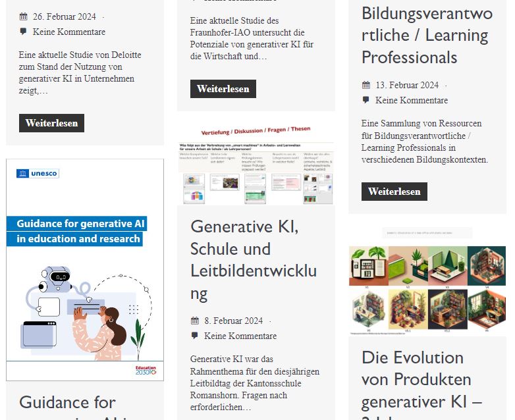This screenshot has height=420, width=515.
Task: Open the 'Guidance for' post title link
Action: click(67, 402)
